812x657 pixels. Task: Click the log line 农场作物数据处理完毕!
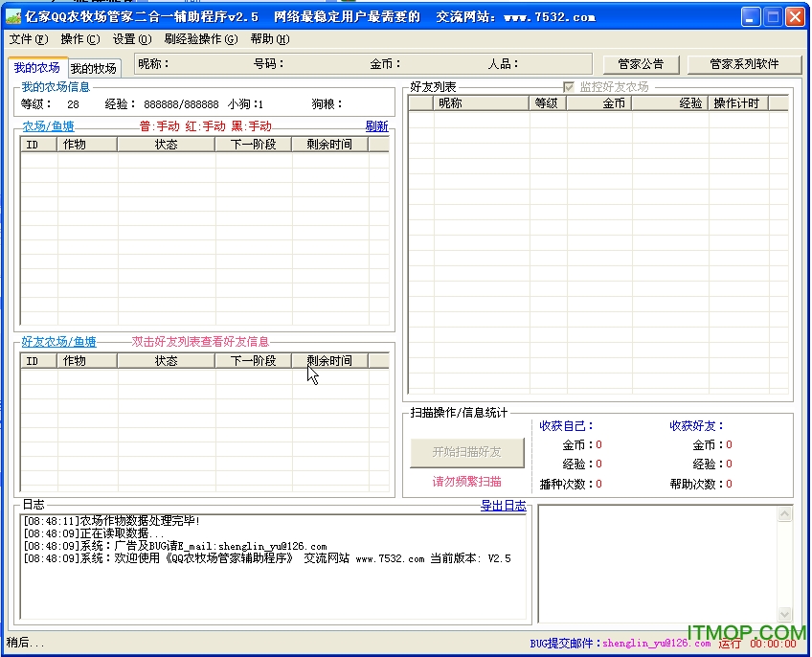click(x=111, y=521)
